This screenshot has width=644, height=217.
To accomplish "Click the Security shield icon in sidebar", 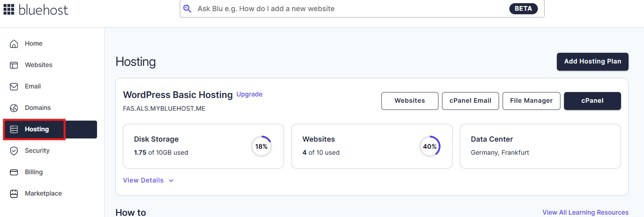I will click(x=14, y=151).
